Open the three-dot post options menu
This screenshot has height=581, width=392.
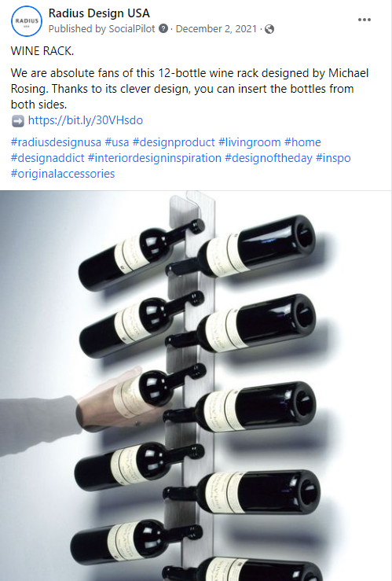pos(365,20)
